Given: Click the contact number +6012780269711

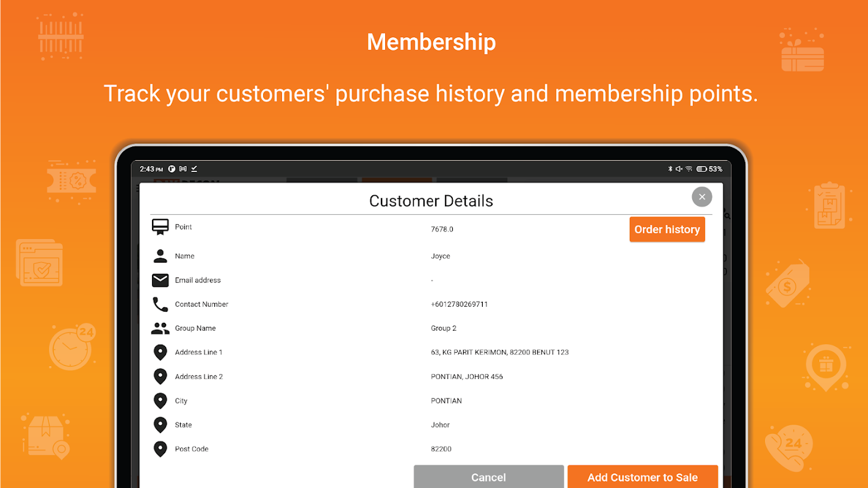Looking at the screenshot, I should pos(459,304).
